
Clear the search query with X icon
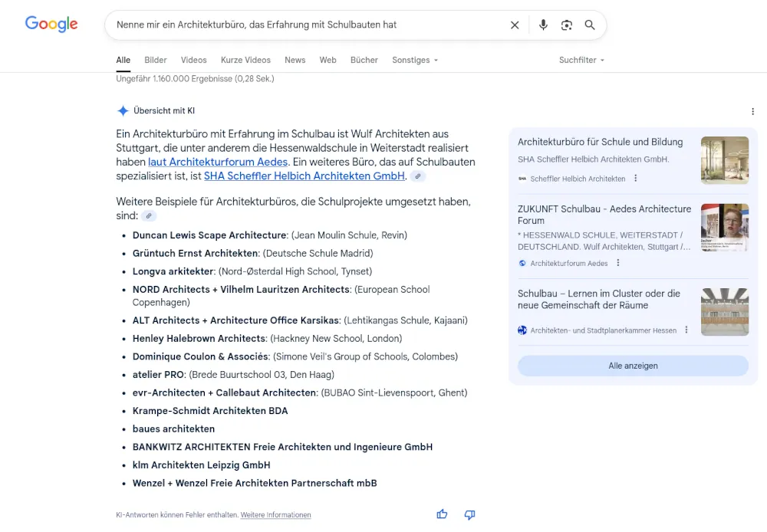pyautogui.click(x=515, y=25)
